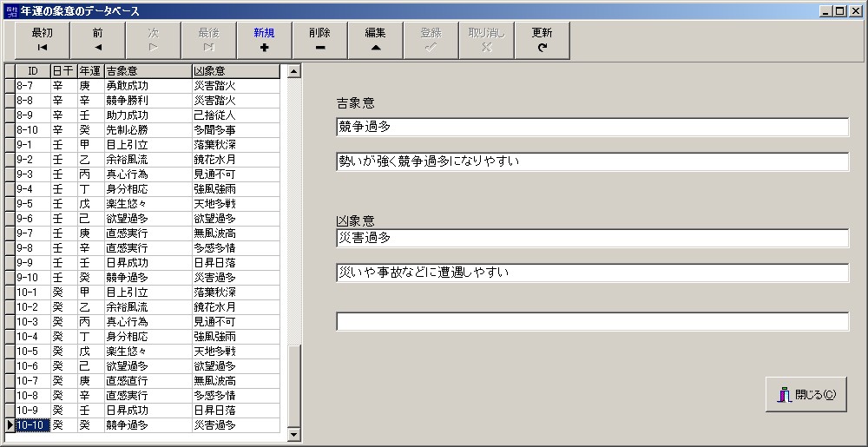Click the ID column header
Image resolution: width=868 pixels, height=447 pixels.
(x=33, y=71)
